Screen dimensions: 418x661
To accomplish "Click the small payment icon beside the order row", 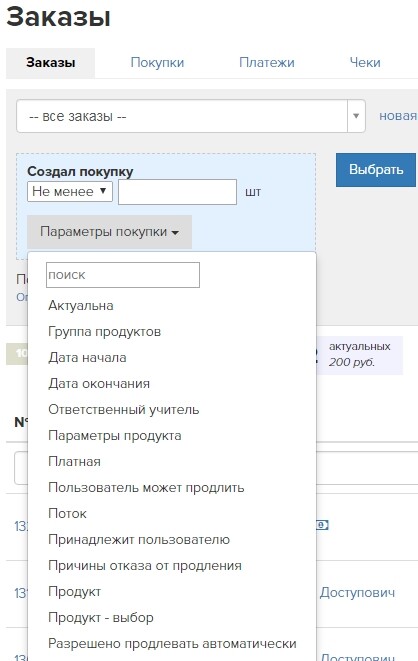I will coord(322,525).
